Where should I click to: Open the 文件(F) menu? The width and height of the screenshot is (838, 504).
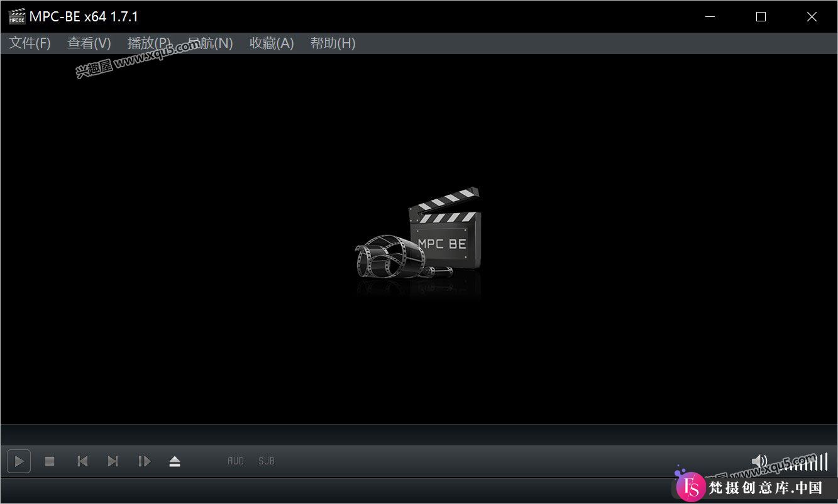[x=30, y=43]
